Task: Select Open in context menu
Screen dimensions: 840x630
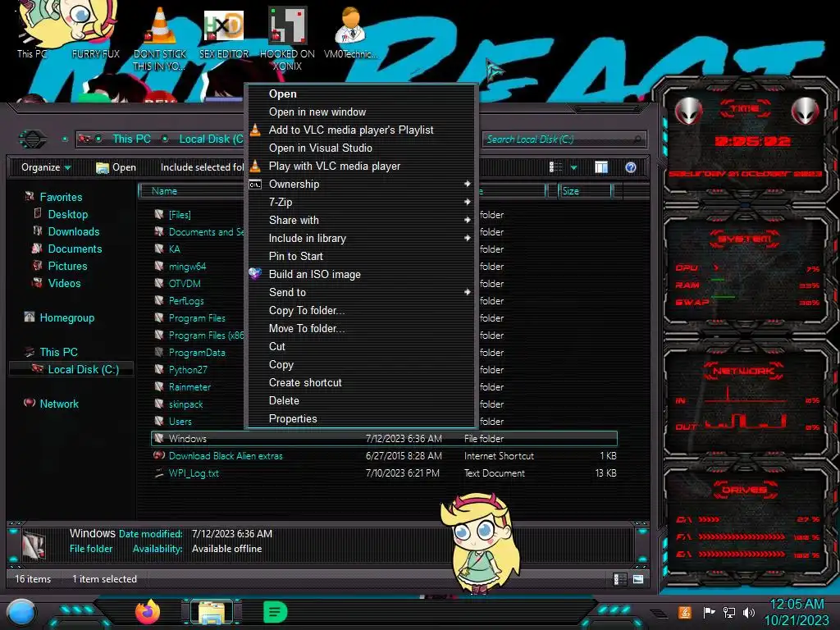Action: (x=360, y=94)
